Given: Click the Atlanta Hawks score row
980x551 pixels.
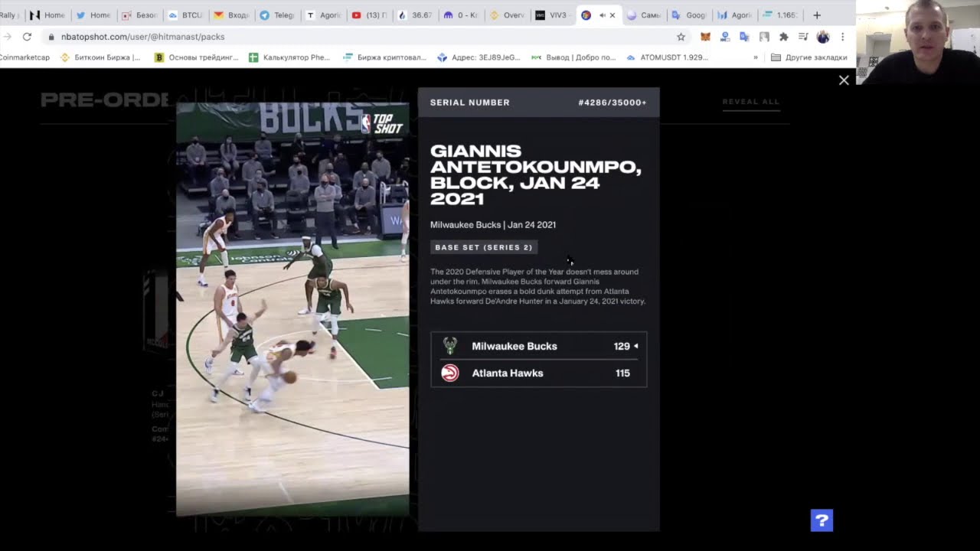Looking at the screenshot, I should 539,373.
